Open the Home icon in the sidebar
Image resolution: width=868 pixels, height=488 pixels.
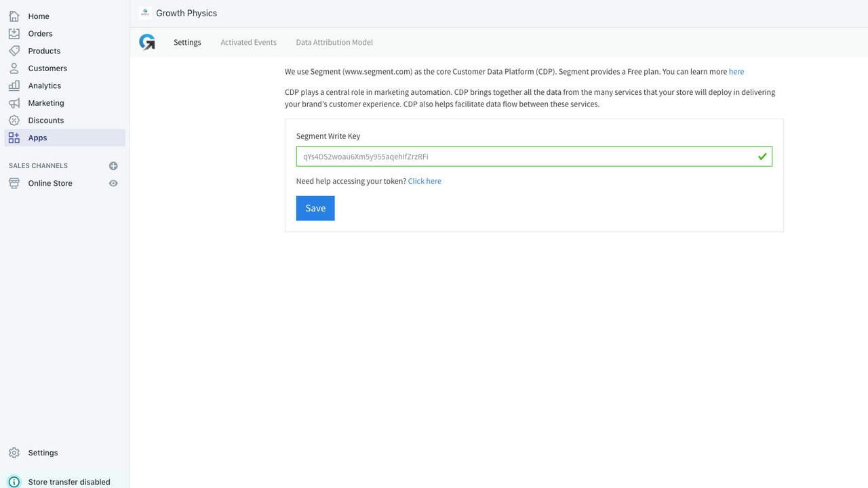pyautogui.click(x=15, y=16)
